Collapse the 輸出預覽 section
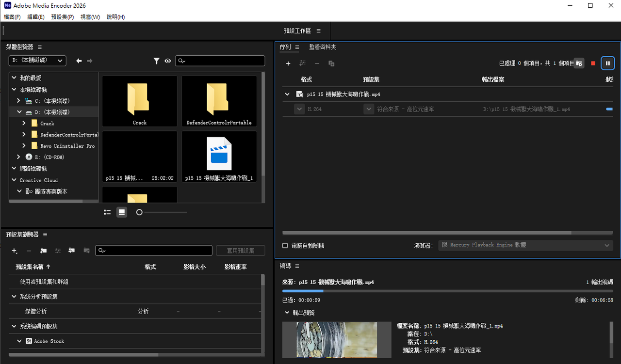The image size is (621, 364). 287,313
